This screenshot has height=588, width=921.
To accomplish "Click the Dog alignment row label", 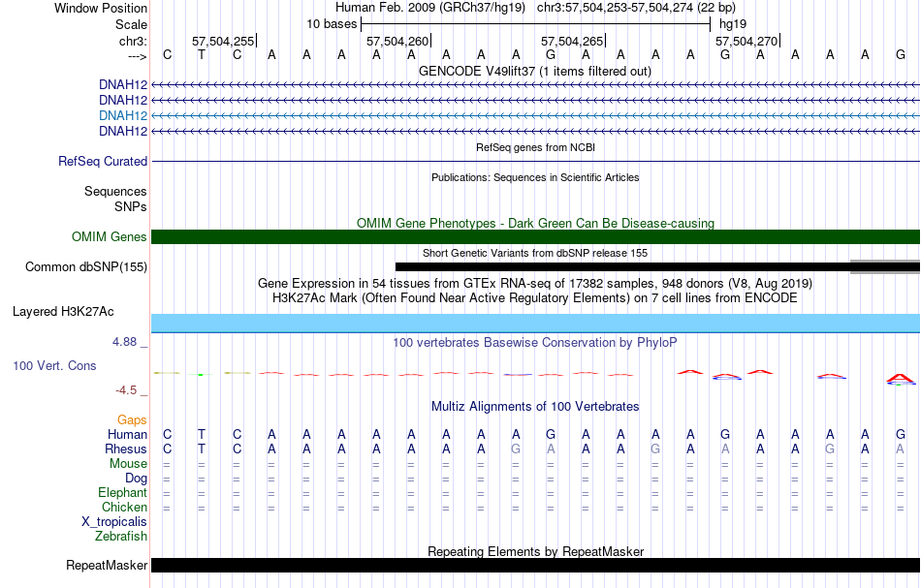I will coord(137,479).
